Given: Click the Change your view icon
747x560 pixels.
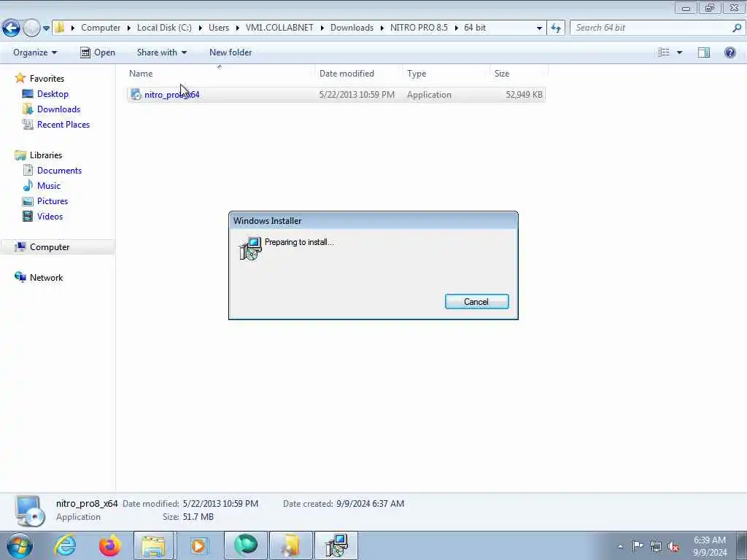Looking at the screenshot, I should click(x=664, y=52).
